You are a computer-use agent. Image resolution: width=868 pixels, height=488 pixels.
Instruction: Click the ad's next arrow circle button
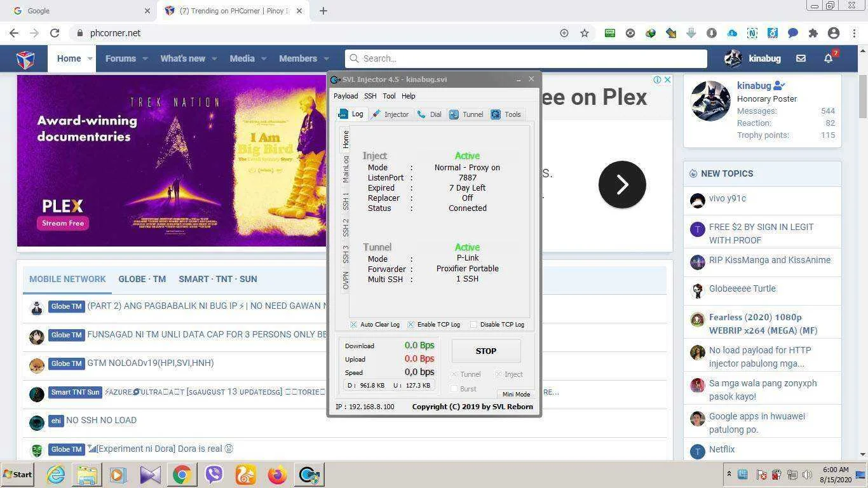coord(622,185)
